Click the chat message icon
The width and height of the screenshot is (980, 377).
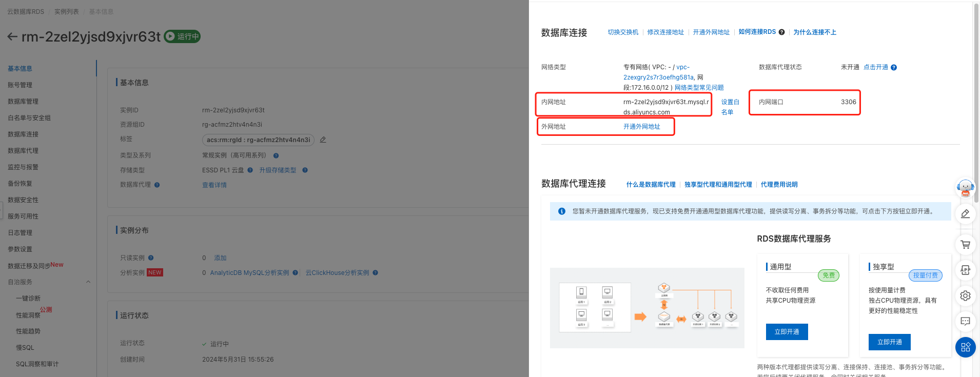[x=965, y=321]
